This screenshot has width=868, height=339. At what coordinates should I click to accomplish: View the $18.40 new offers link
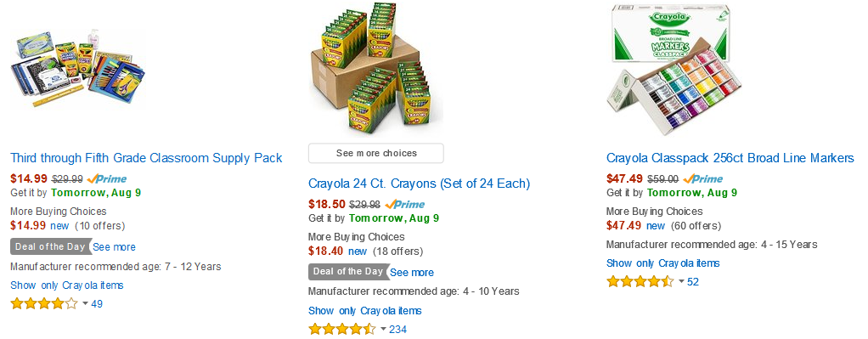(358, 251)
